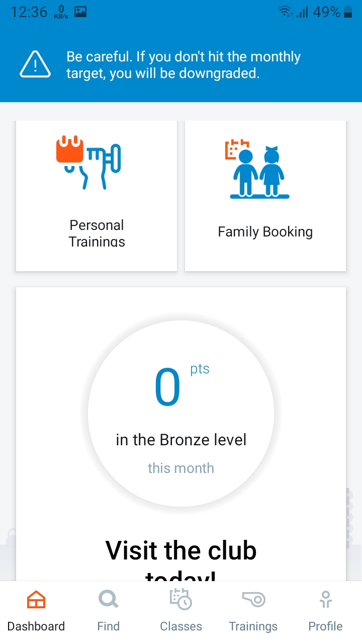Tap the Dashboard home icon
Screen dimensions: 362x644
click(x=36, y=600)
